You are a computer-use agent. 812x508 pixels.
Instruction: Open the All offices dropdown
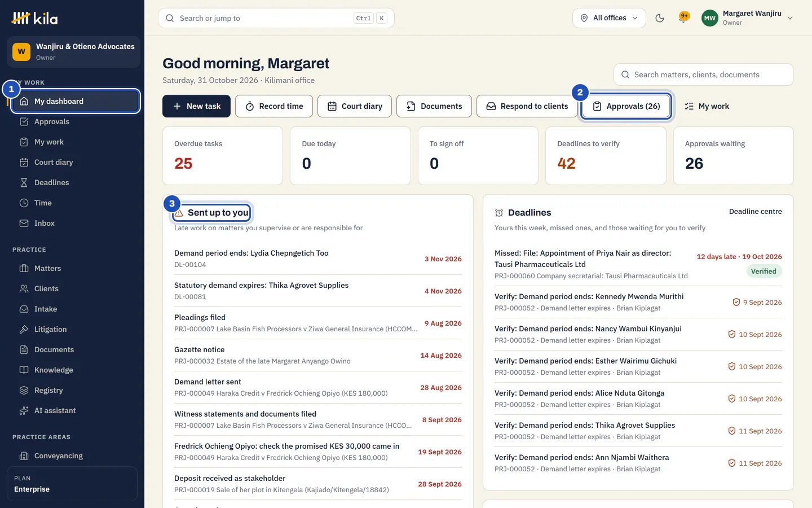click(609, 18)
